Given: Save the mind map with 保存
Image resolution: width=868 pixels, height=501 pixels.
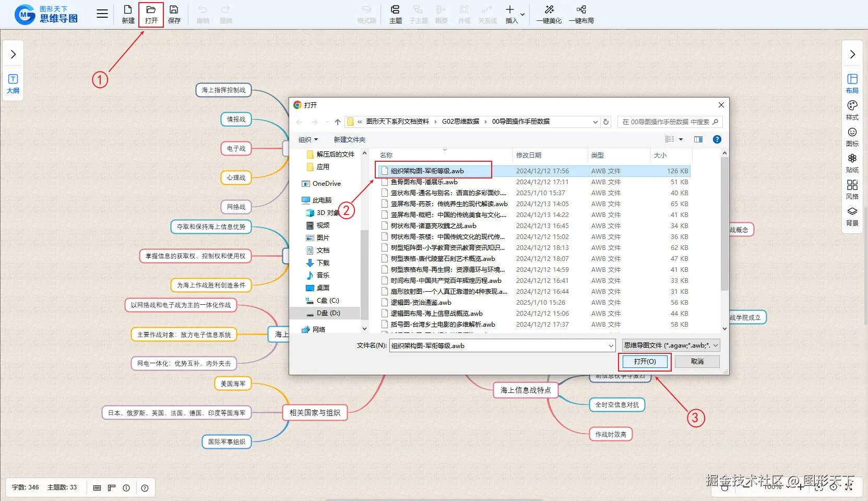Looking at the screenshot, I should (x=174, y=14).
